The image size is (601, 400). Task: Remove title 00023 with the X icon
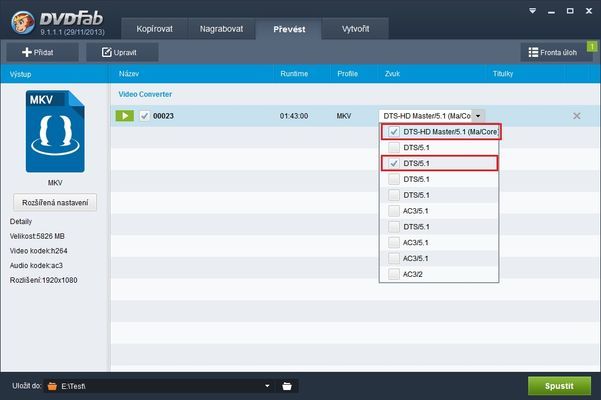[576, 116]
